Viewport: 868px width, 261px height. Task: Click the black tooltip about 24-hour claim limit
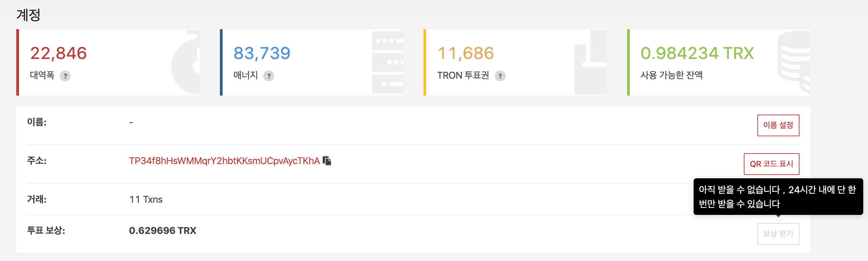click(778, 197)
